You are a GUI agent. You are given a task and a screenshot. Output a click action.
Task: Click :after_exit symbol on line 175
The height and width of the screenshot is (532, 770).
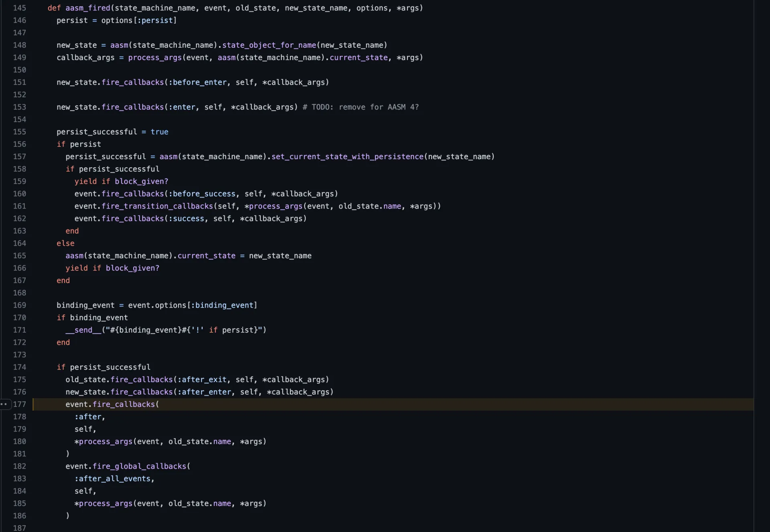(202, 380)
